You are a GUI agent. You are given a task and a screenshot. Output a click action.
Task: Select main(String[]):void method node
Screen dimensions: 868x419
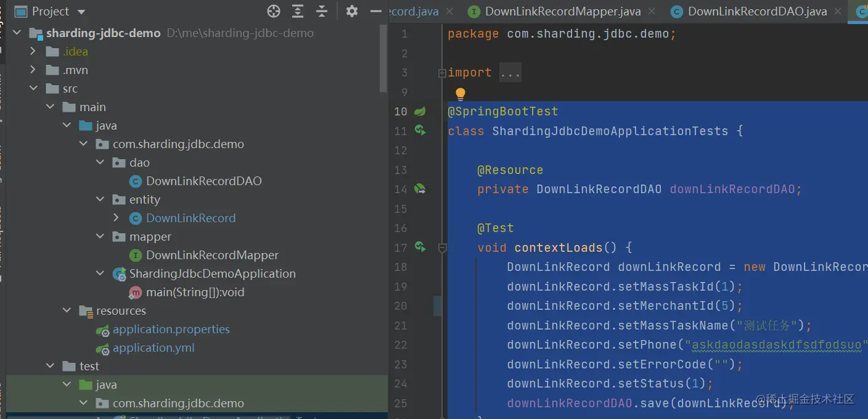pos(195,292)
